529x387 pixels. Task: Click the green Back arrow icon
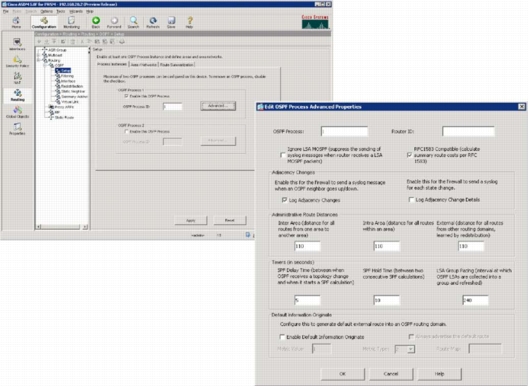(96, 22)
